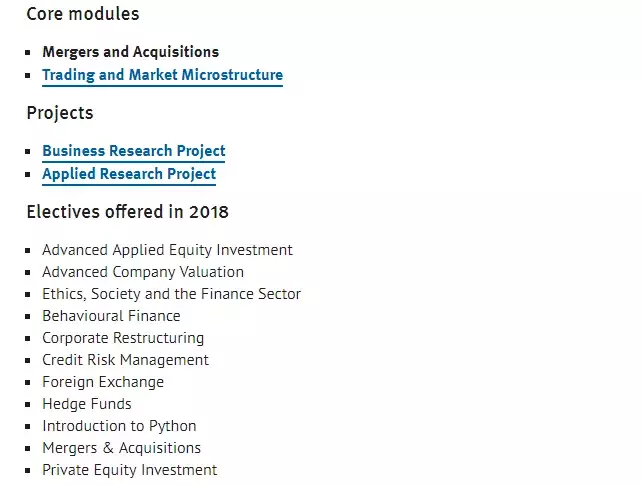
Task: Click the Behavioural Finance list item
Action: (x=111, y=316)
